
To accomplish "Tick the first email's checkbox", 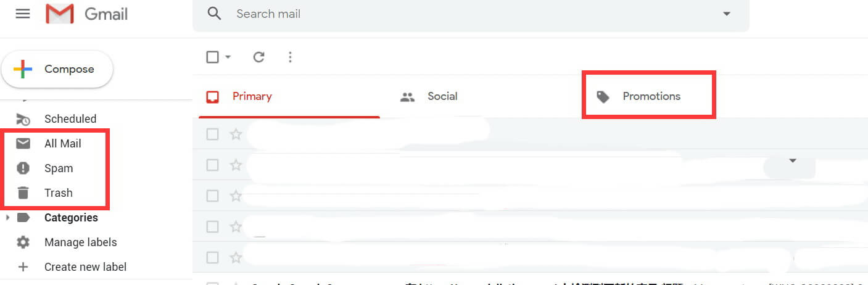I will tap(213, 134).
